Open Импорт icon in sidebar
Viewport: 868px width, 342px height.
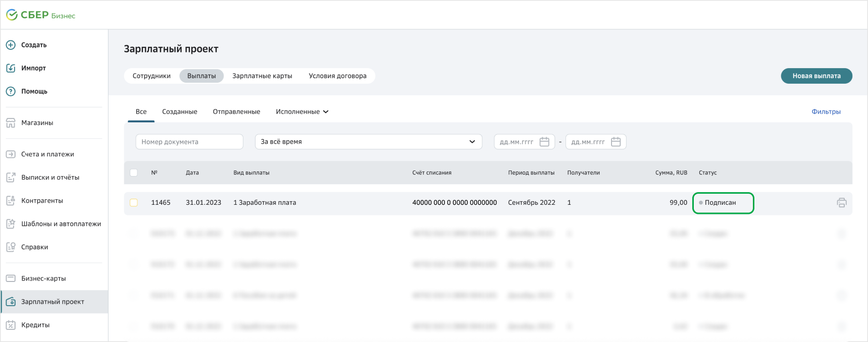point(11,68)
